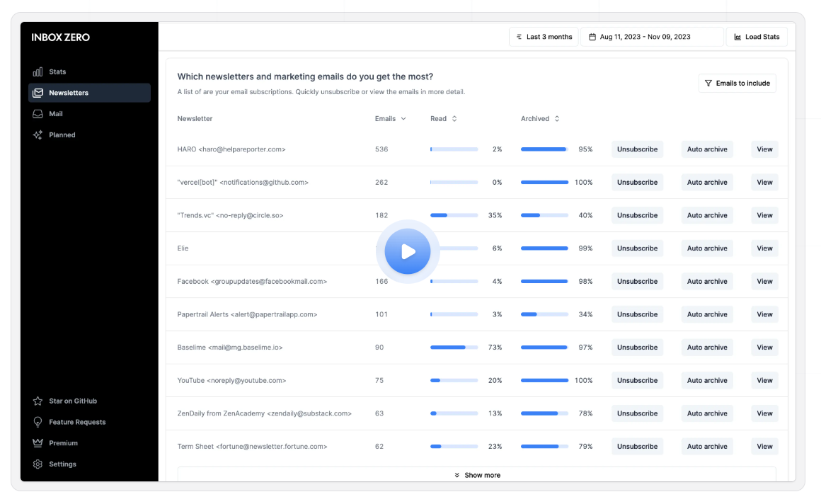Click INBOX ZERO logo text
This screenshot has width=821, height=504.
pyautogui.click(x=61, y=38)
